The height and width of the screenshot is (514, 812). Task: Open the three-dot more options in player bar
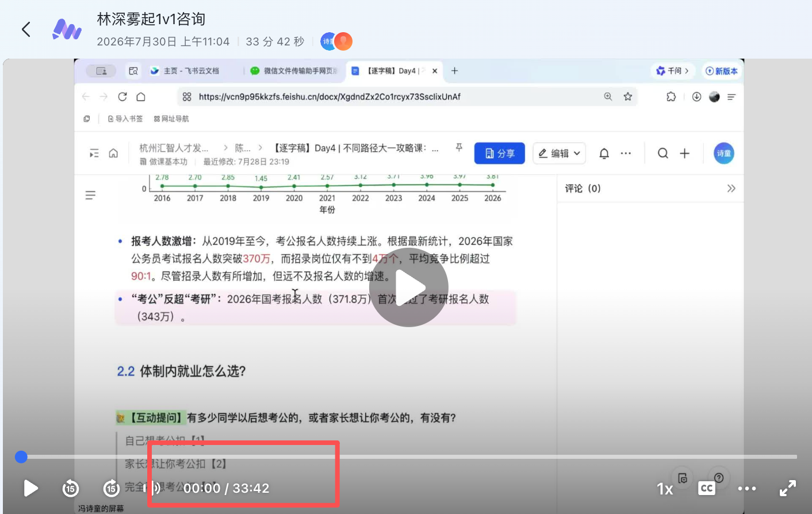[x=747, y=489]
